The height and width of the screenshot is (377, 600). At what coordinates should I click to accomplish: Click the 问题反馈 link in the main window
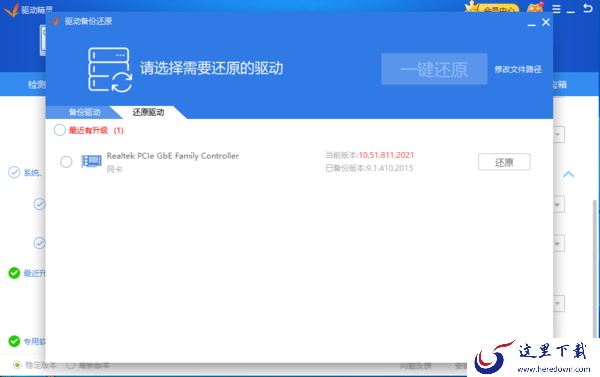click(416, 366)
